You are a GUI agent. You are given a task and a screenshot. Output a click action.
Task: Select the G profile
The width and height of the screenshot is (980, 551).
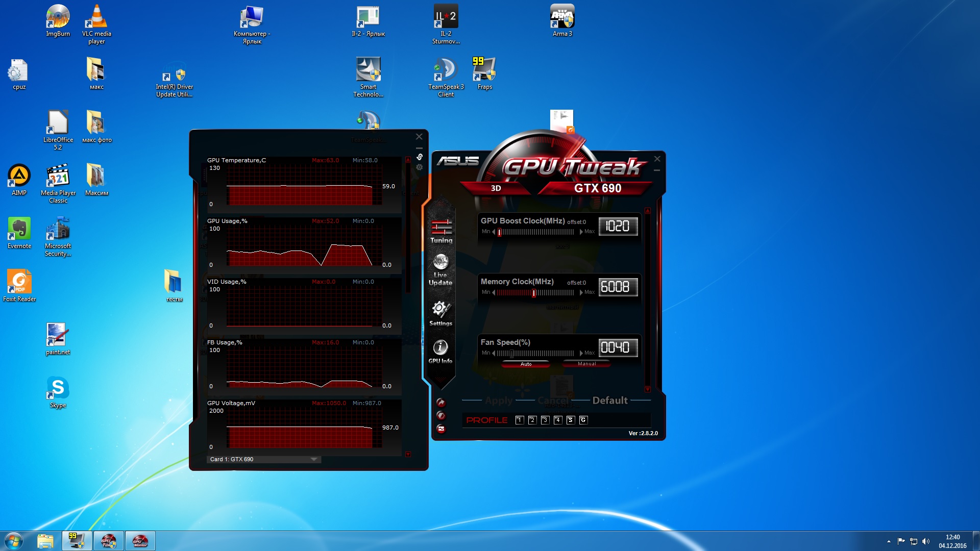click(583, 420)
